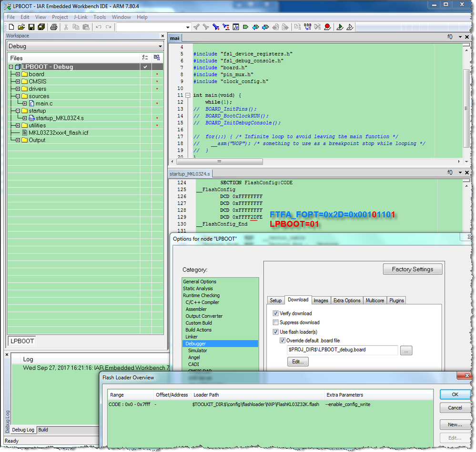Click the Debug without Downloading icon

click(350, 27)
